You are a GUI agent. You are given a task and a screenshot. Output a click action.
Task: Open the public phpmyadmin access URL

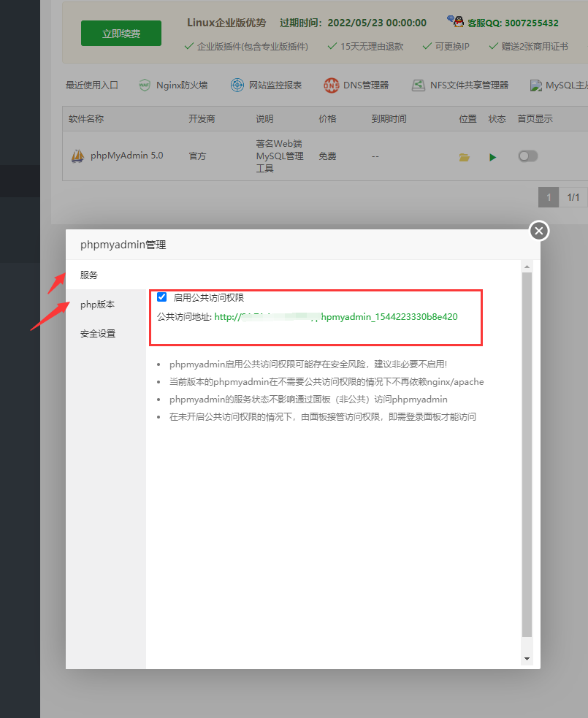336,317
